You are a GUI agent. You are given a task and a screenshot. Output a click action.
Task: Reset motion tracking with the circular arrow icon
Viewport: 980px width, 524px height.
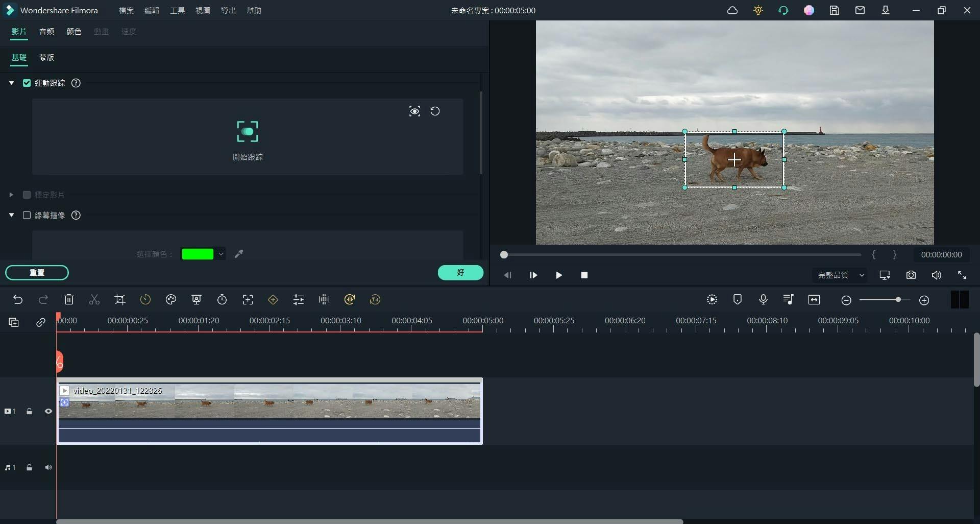point(435,111)
